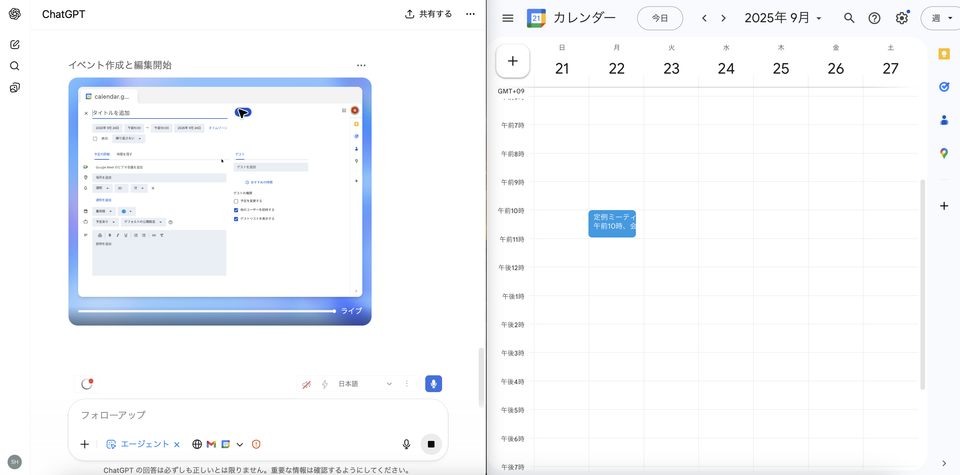Select Thursday 25 in the Calendar header
The height and width of the screenshot is (475, 960).
(781, 69)
